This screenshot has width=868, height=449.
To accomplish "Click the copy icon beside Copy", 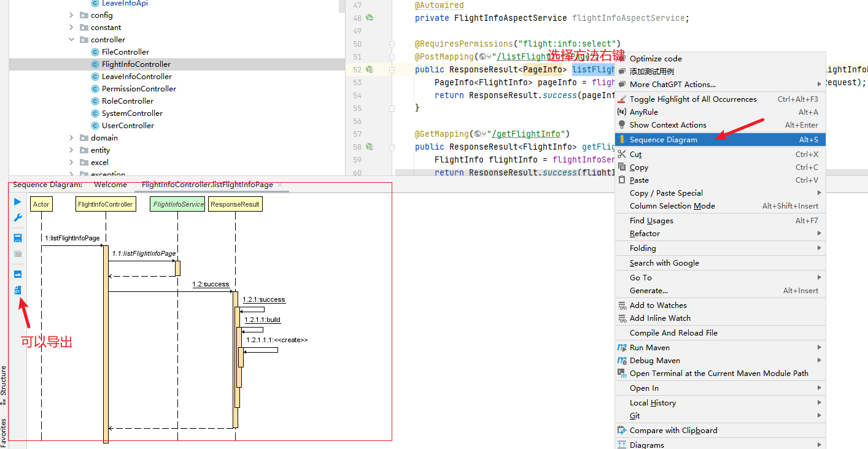I will (x=622, y=167).
